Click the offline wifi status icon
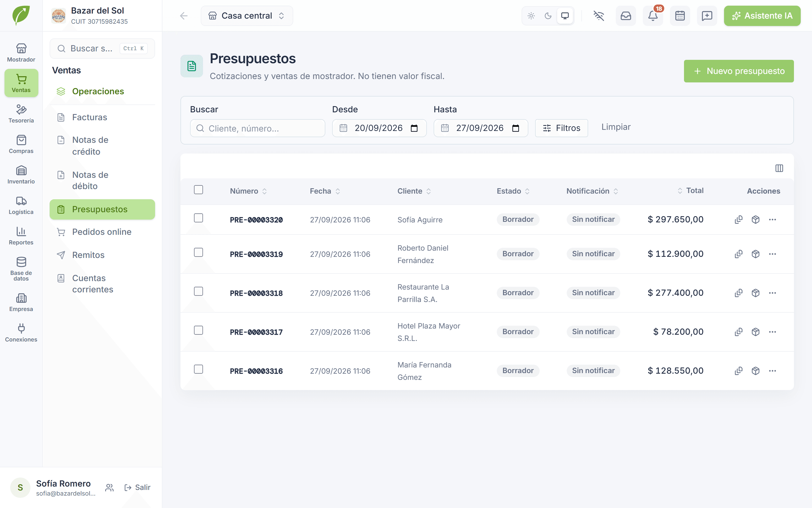Screen dimensions: 812x508 click(599, 16)
